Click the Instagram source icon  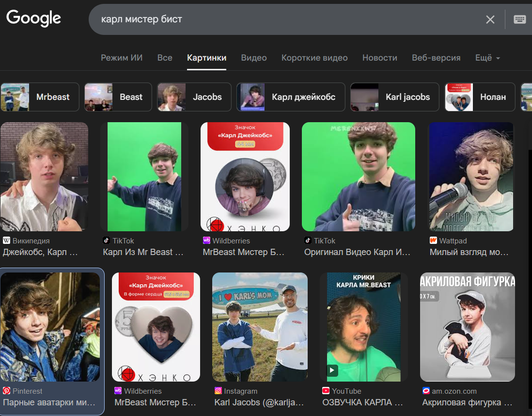[218, 391]
